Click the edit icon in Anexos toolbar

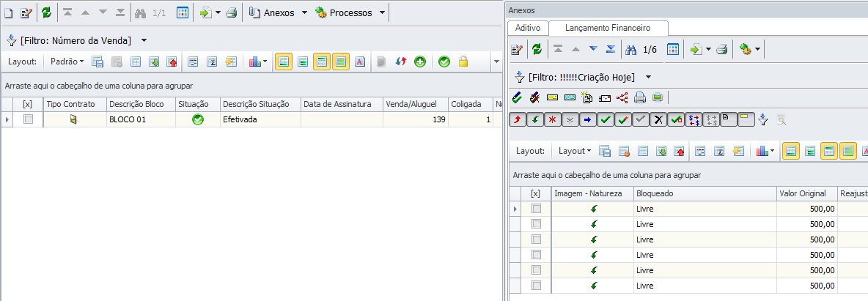point(516,49)
